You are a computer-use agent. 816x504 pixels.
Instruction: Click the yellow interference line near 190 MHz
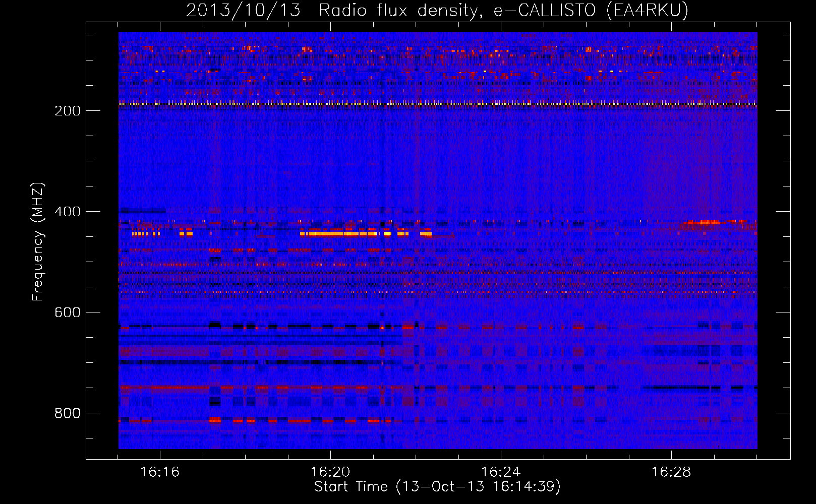click(x=438, y=104)
